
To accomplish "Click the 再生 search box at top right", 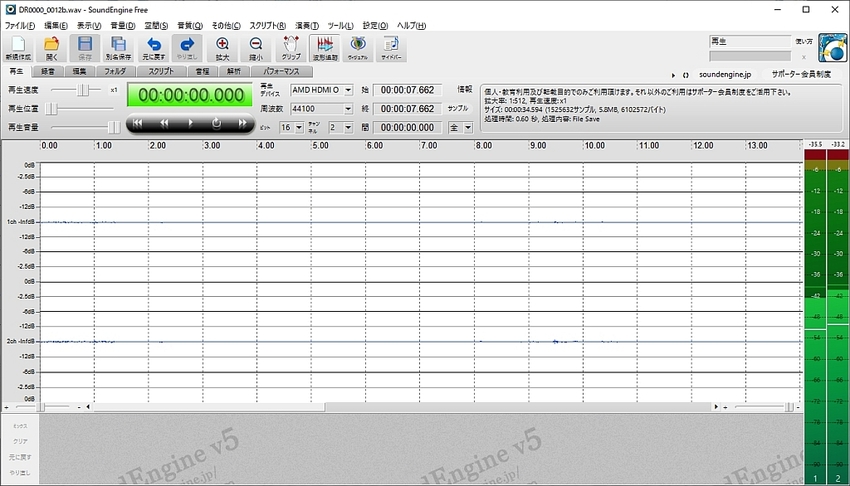I will click(750, 41).
